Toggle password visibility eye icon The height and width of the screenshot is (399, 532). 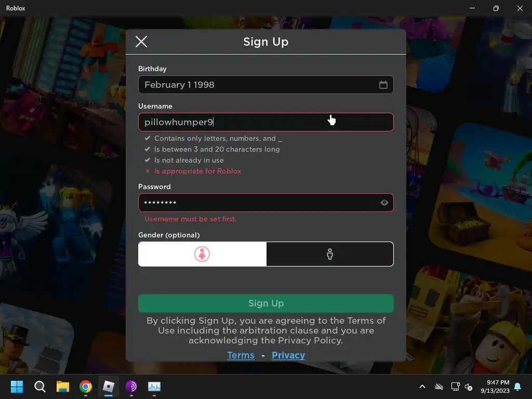pyautogui.click(x=384, y=203)
